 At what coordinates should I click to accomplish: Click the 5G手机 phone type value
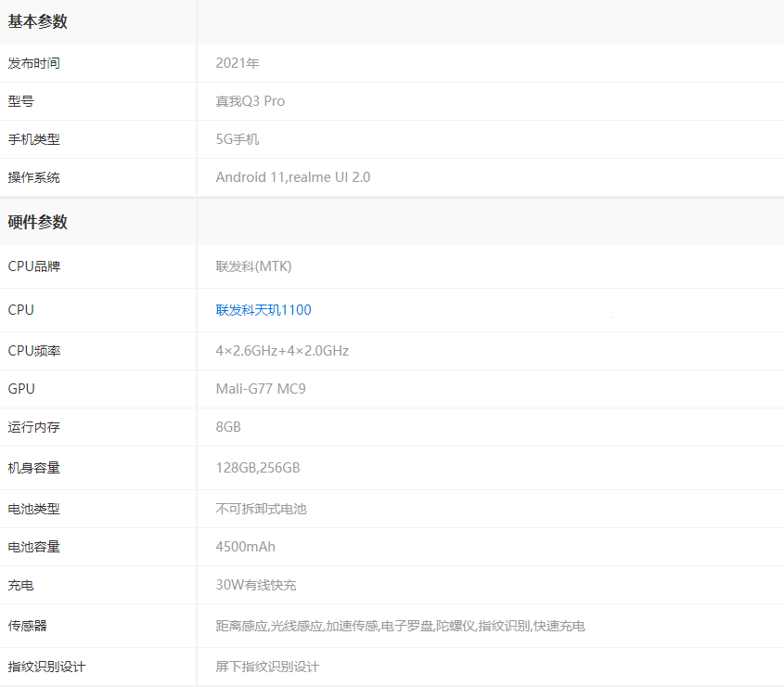(x=238, y=139)
